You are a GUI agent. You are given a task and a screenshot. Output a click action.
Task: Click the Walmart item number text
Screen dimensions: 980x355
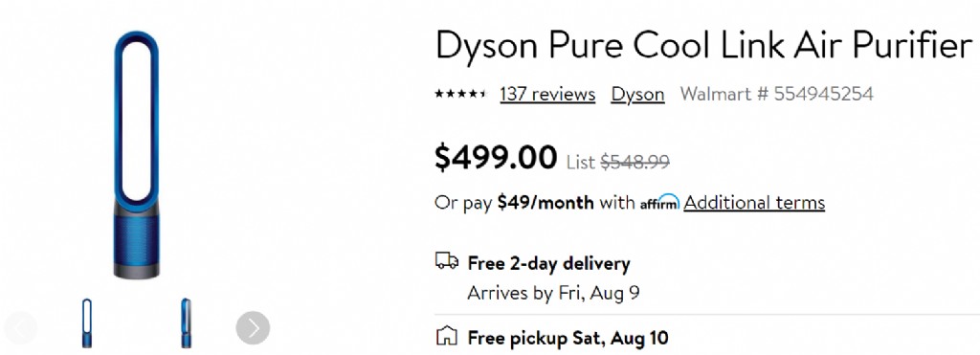pos(777,94)
